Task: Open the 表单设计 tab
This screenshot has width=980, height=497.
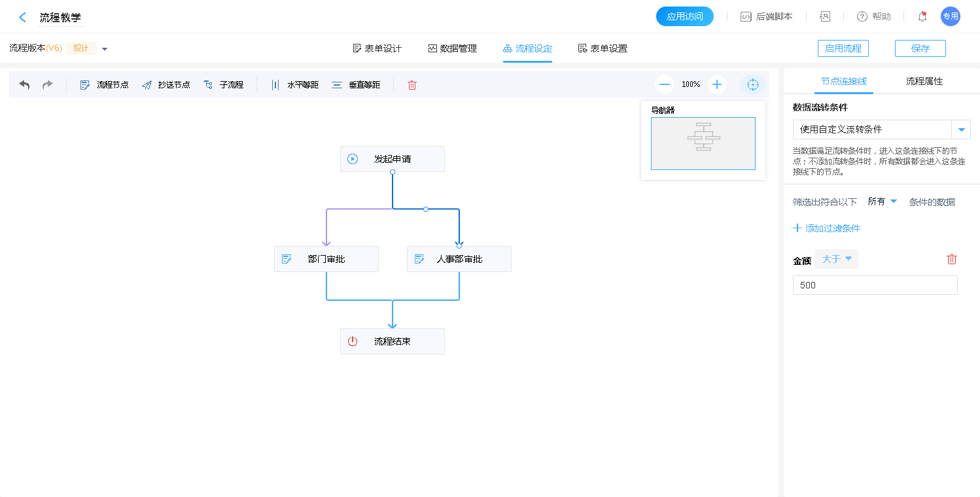Action: point(377,48)
